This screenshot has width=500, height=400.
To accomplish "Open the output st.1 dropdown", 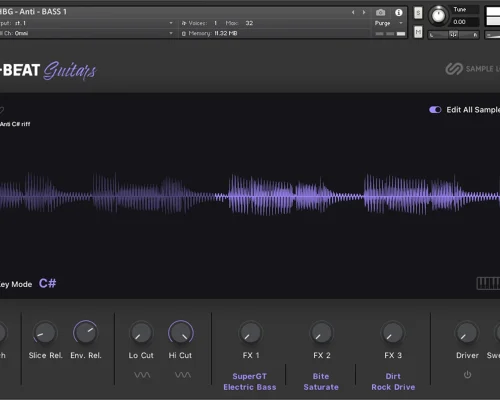I will click(171, 23).
